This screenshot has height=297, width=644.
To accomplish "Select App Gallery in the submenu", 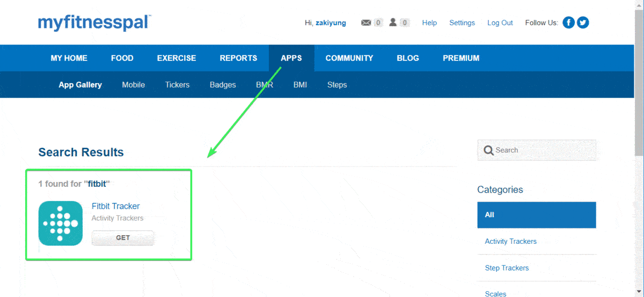I will [x=80, y=85].
